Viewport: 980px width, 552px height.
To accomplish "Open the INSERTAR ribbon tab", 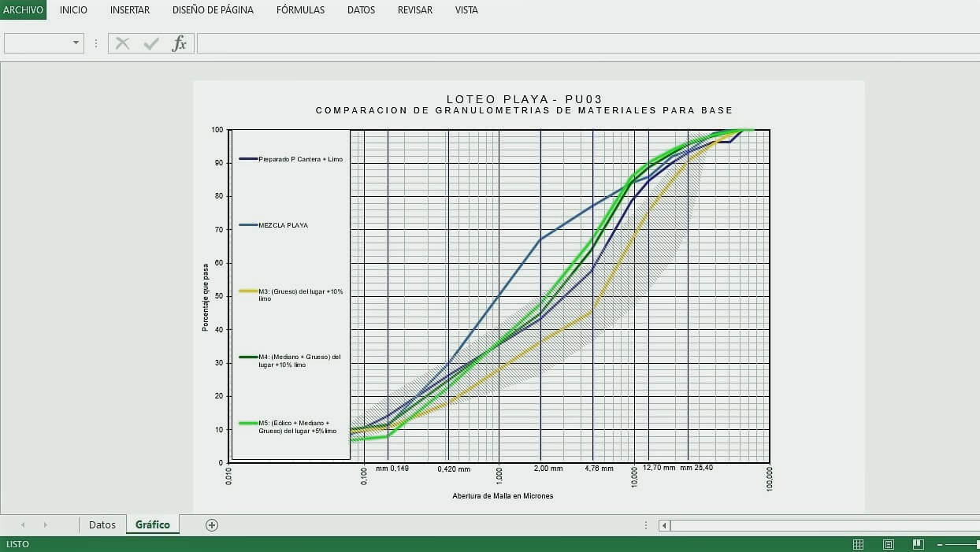I will click(130, 10).
